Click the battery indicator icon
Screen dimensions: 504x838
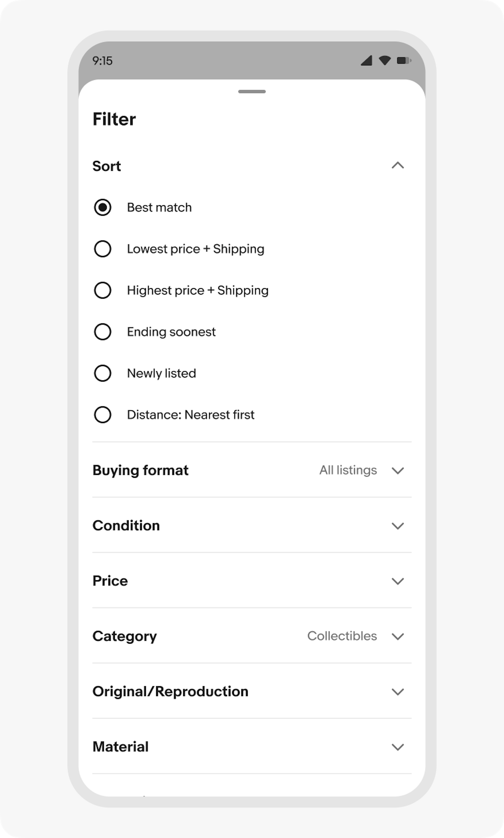click(404, 61)
